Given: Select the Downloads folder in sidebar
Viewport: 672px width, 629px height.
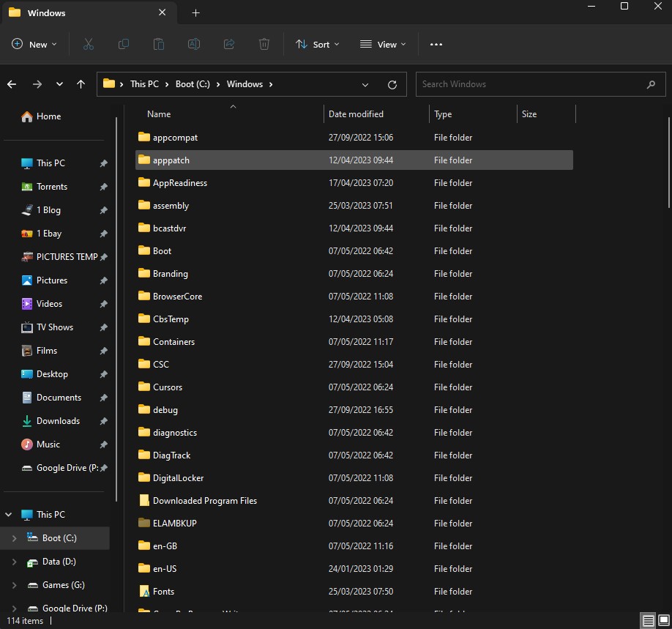Looking at the screenshot, I should pyautogui.click(x=58, y=421).
